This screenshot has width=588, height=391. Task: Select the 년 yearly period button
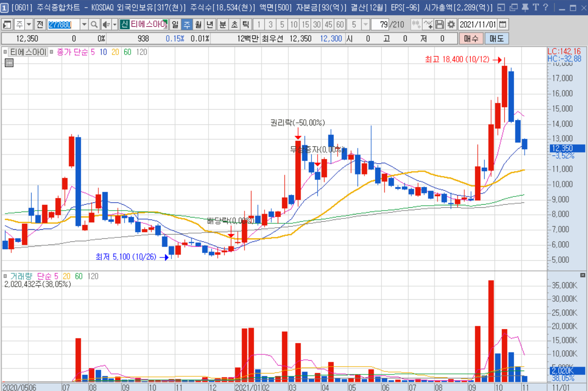click(210, 24)
